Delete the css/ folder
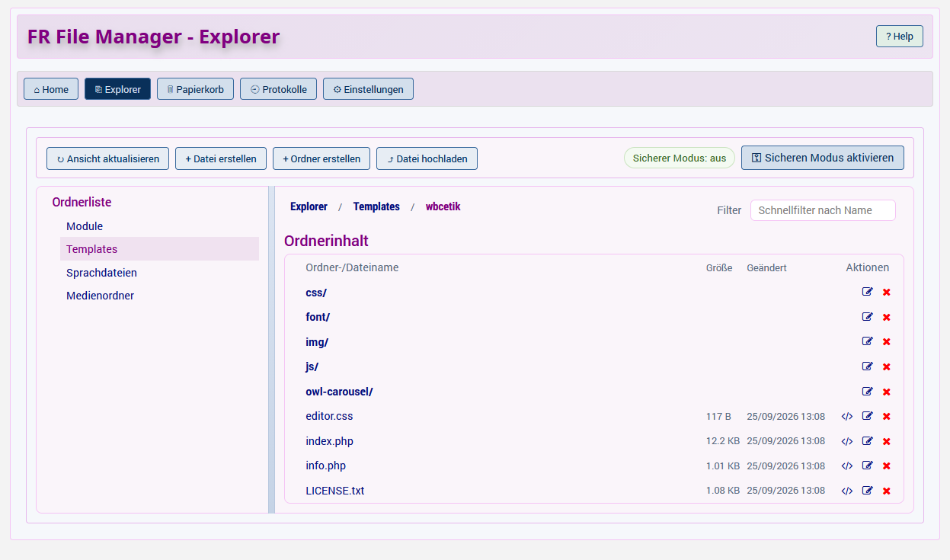This screenshot has height=560, width=950. pos(886,293)
